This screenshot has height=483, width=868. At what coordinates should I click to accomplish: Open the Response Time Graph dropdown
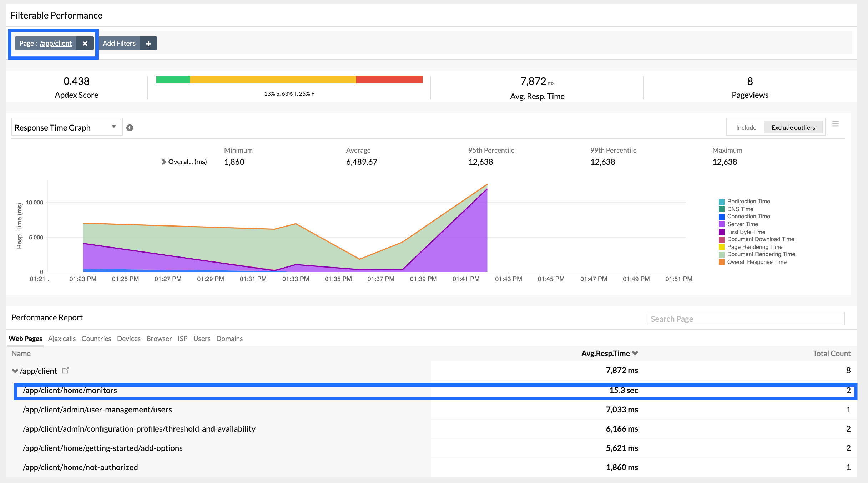pos(66,127)
